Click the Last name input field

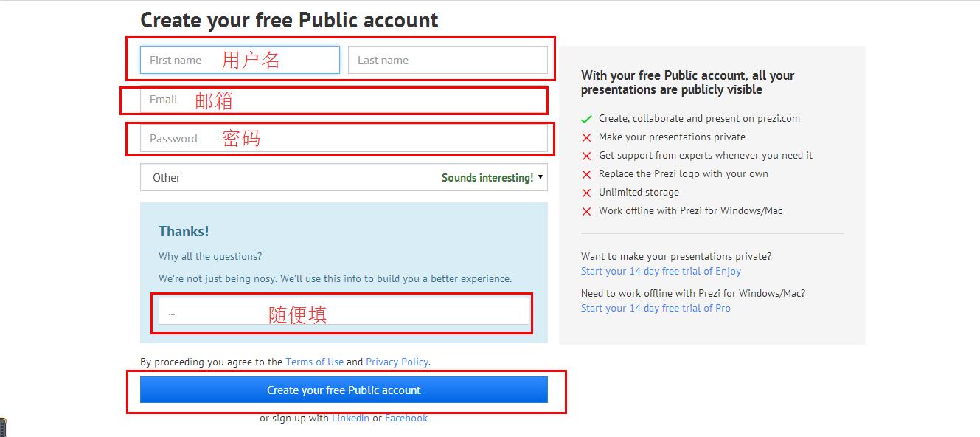point(448,60)
